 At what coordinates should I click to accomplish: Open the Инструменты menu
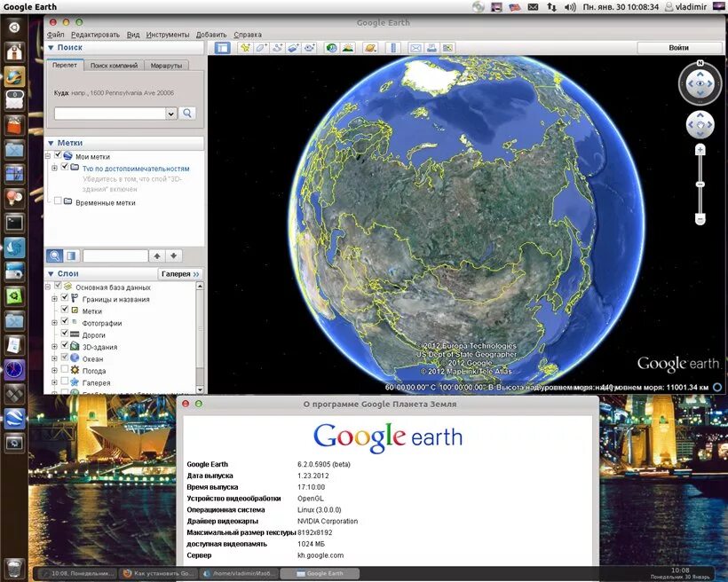point(168,35)
